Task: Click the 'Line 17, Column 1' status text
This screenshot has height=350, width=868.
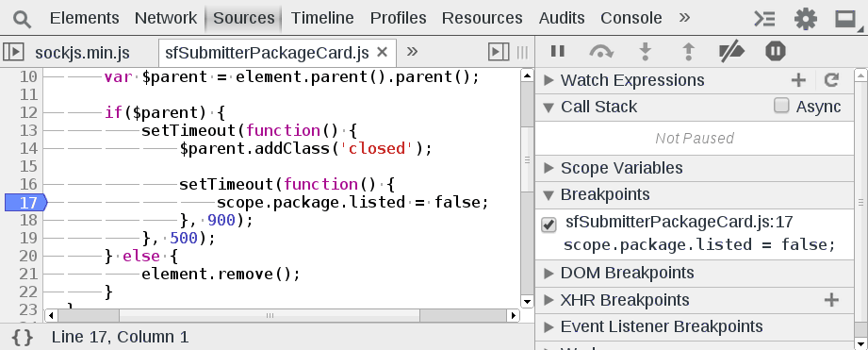Action: click(x=120, y=337)
